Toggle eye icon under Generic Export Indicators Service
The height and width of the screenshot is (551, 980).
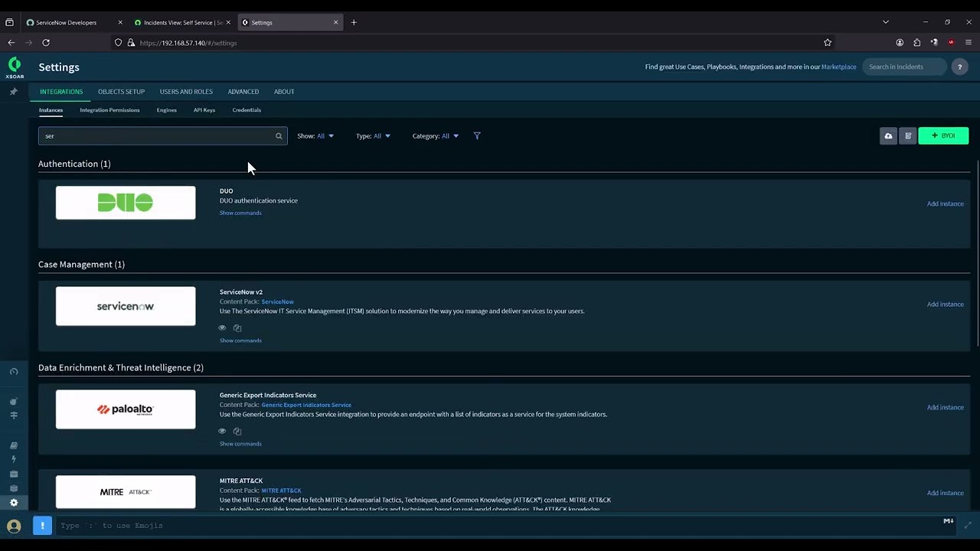[222, 431]
